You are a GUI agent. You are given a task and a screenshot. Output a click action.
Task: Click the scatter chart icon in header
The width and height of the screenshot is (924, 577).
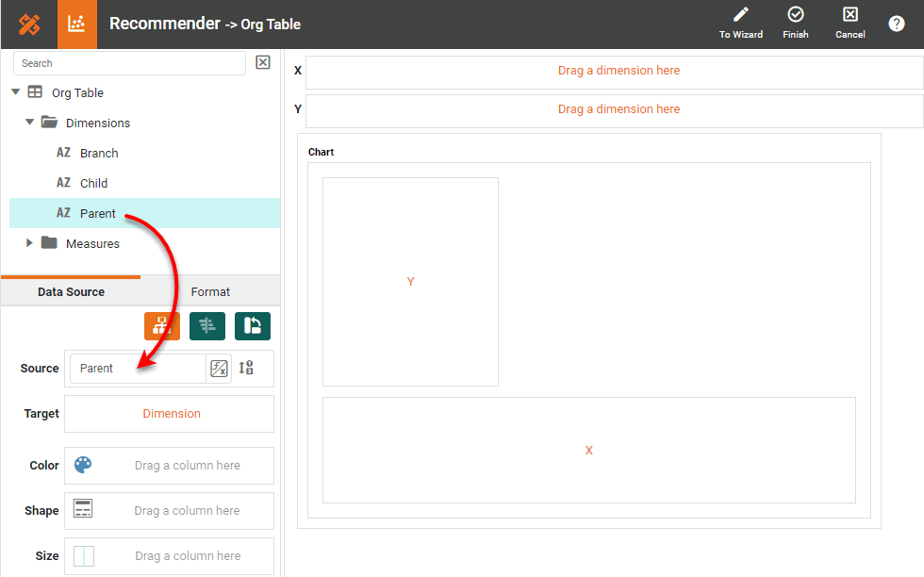tap(77, 25)
